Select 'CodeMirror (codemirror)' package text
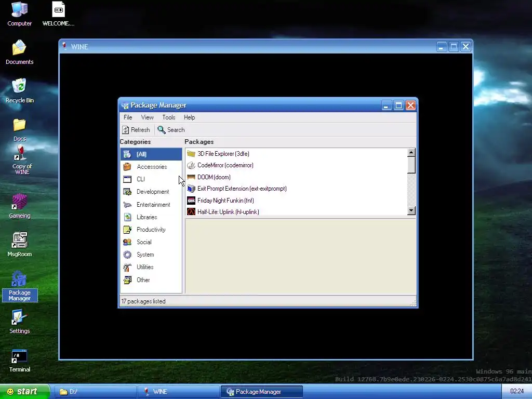Screen dimensions: 532x399 pyautogui.click(x=225, y=165)
